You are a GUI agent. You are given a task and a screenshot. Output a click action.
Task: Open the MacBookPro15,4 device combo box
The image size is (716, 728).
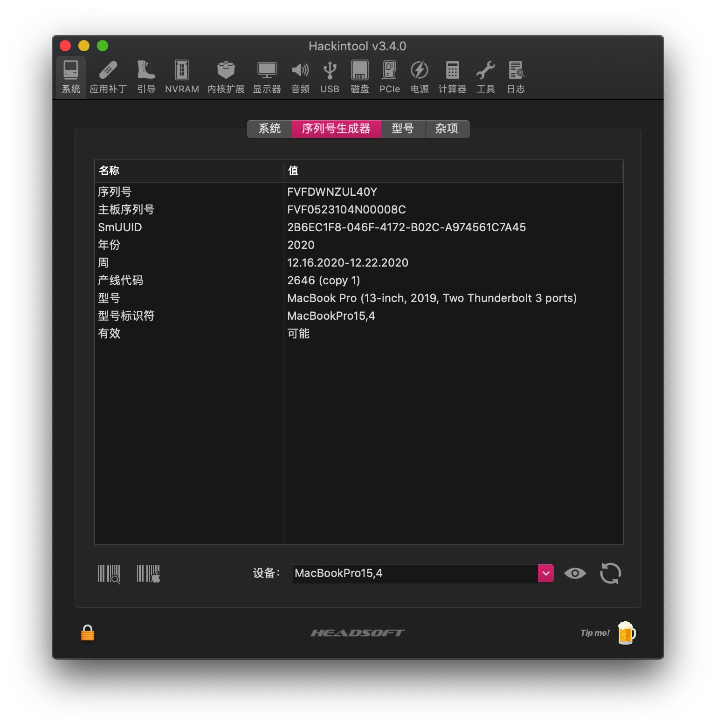coord(423,573)
